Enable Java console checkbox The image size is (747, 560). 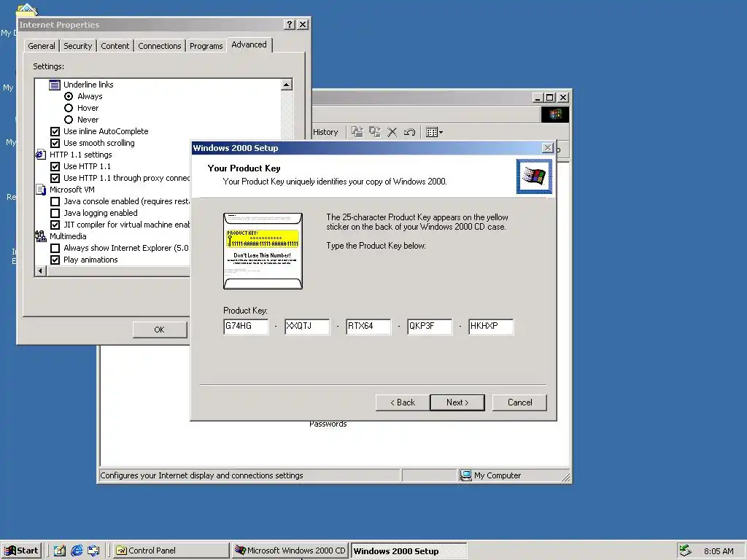pyautogui.click(x=55, y=201)
